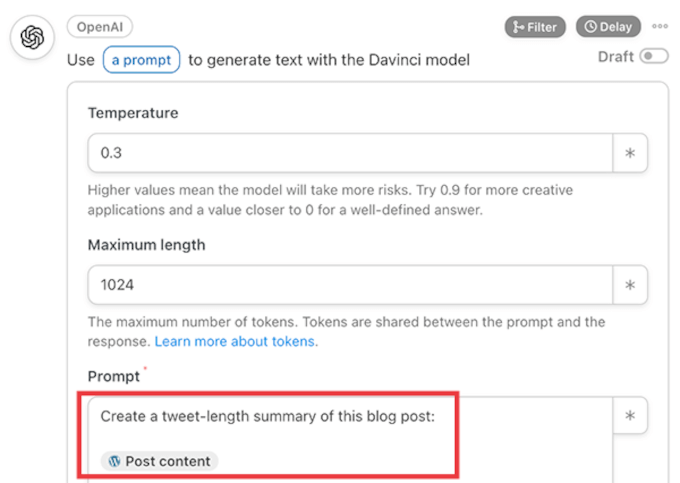Toggle the Draft switch on
This screenshot has height=483, width=680.
[655, 57]
